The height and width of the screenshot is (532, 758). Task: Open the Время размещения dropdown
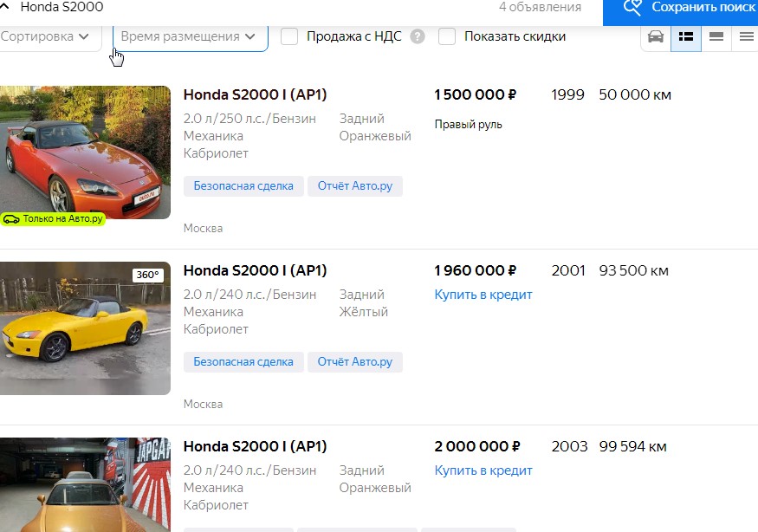click(190, 37)
